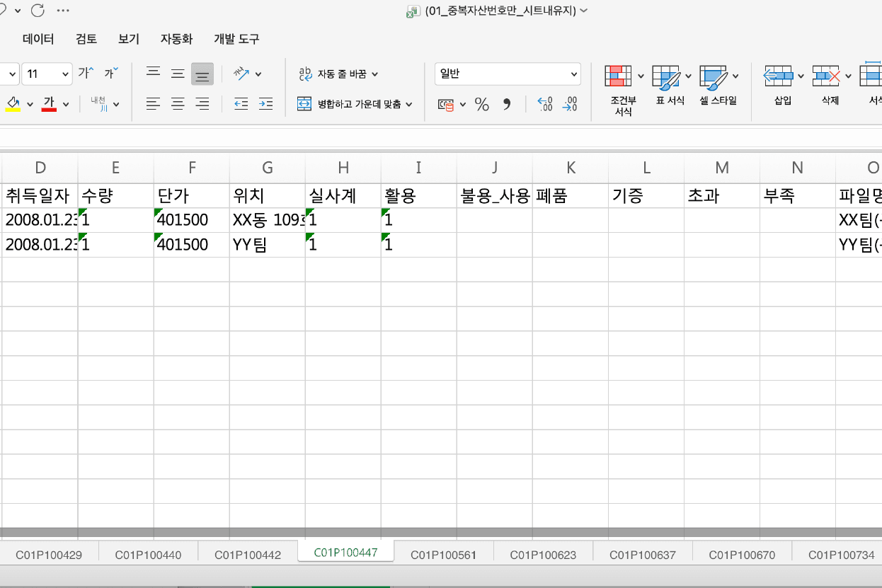The image size is (882, 588).
Task: Open the 자동화 ribbon tab
Action: [x=176, y=39]
